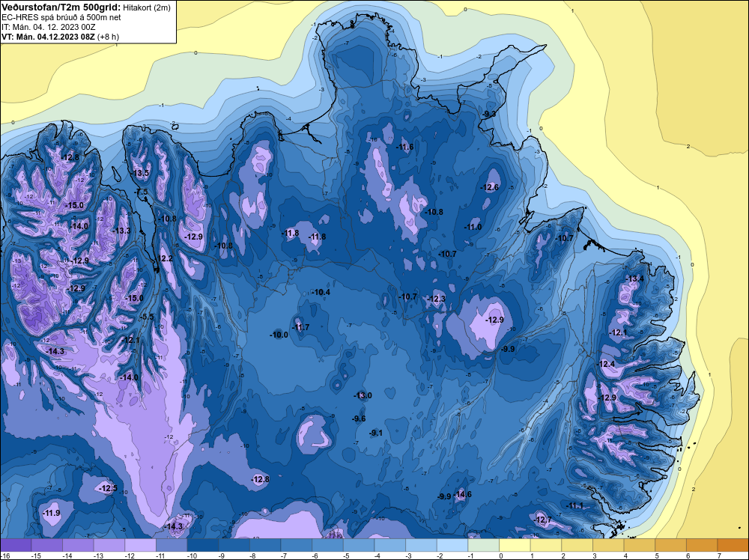Pick the legend swatch between -1 and 0
749x560 pixels.
coord(483,545)
